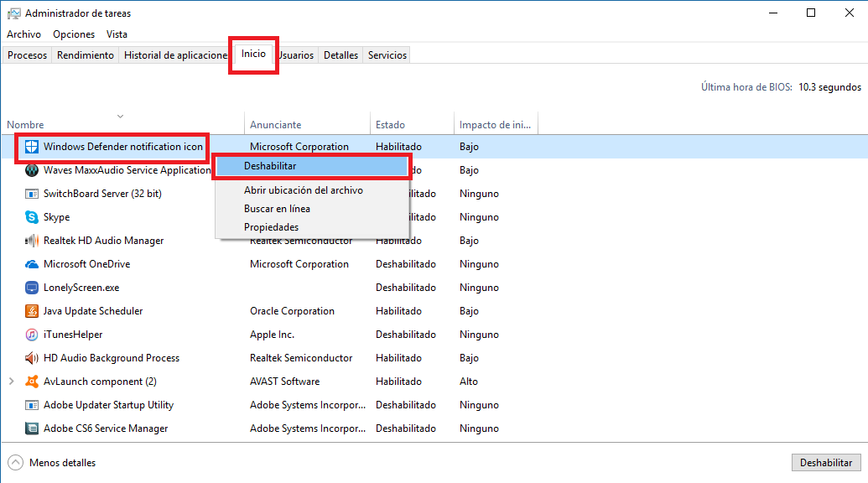Switch to the Servicios tab
This screenshot has width=868, height=483.
click(x=387, y=55)
